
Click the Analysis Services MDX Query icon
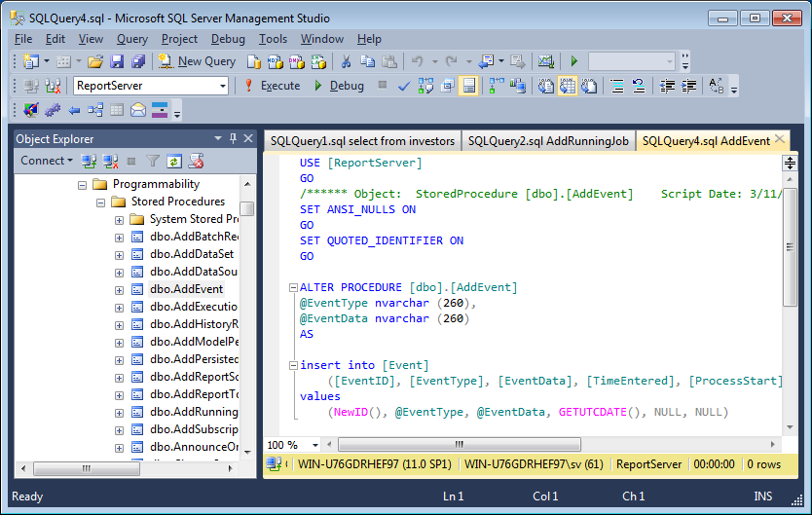[x=275, y=61]
